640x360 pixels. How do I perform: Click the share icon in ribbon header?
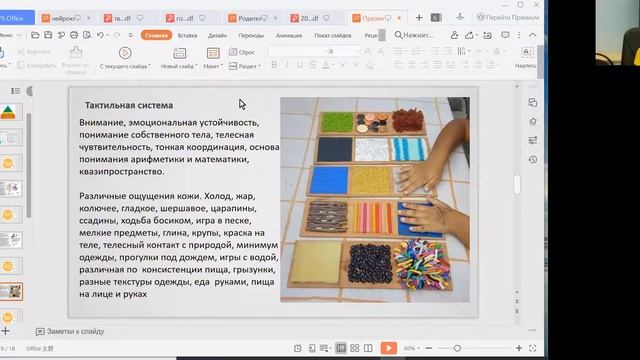tap(469, 35)
